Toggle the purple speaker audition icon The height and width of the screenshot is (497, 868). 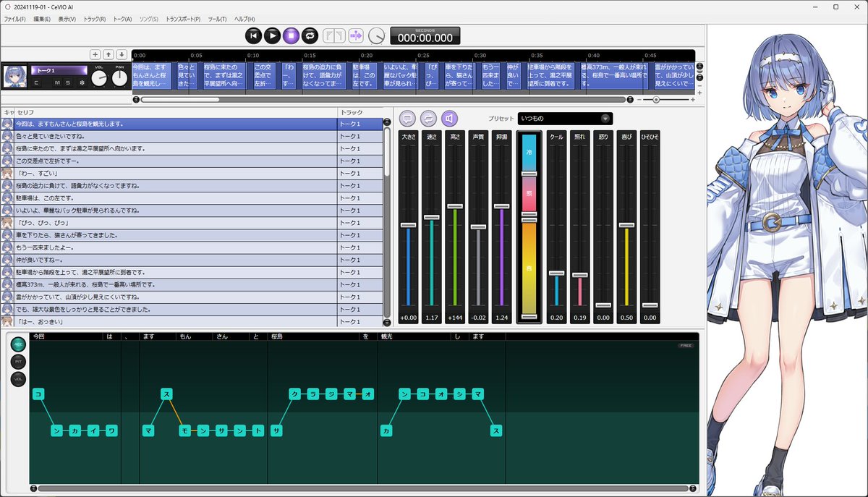point(450,119)
